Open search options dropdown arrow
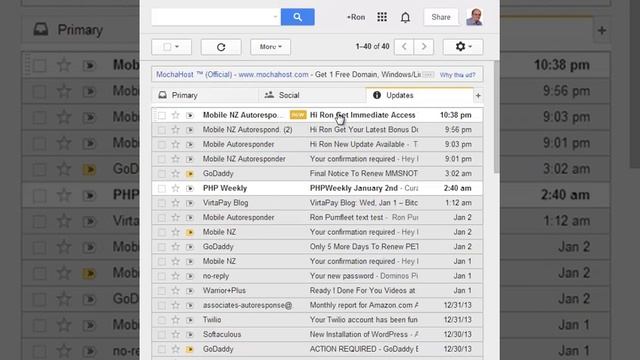Viewport: 640px width, 360px height. [x=275, y=17]
